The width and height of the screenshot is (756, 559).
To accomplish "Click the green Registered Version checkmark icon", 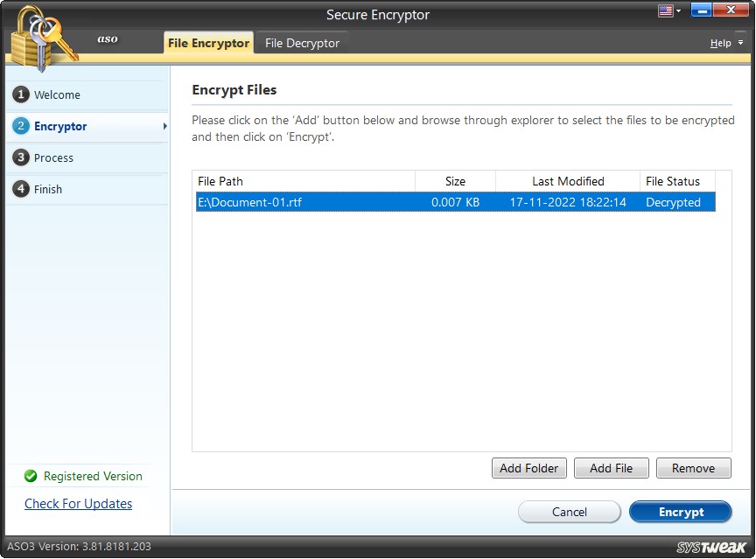I will pos(31,476).
